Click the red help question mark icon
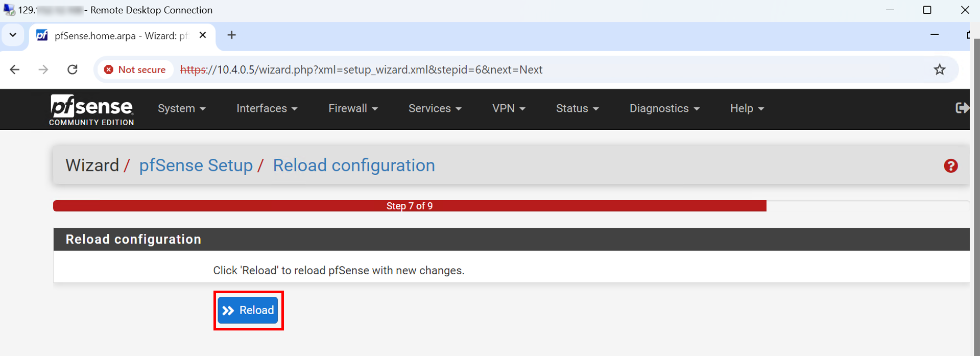The height and width of the screenshot is (356, 980). click(x=950, y=166)
